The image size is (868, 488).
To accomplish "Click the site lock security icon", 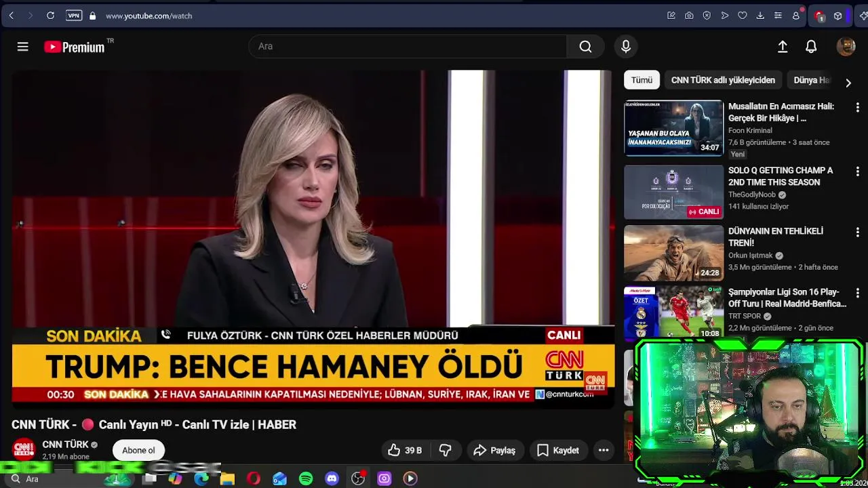I will tap(92, 16).
